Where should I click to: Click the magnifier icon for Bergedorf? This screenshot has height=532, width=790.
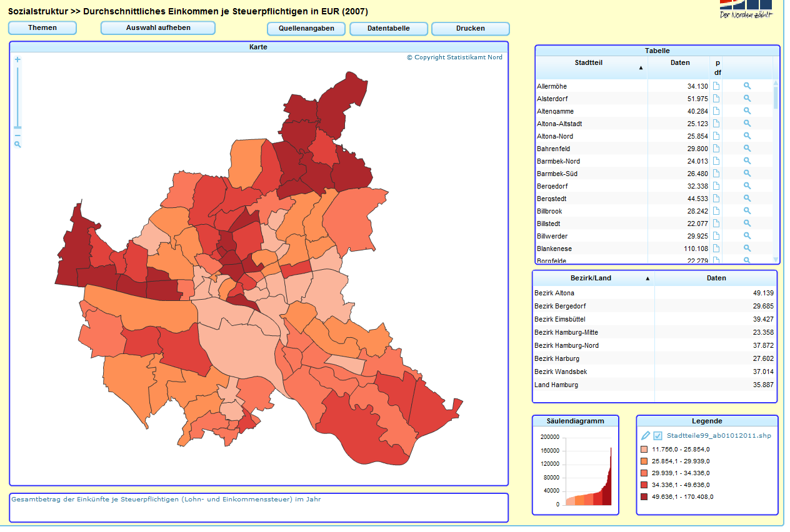pyautogui.click(x=747, y=186)
